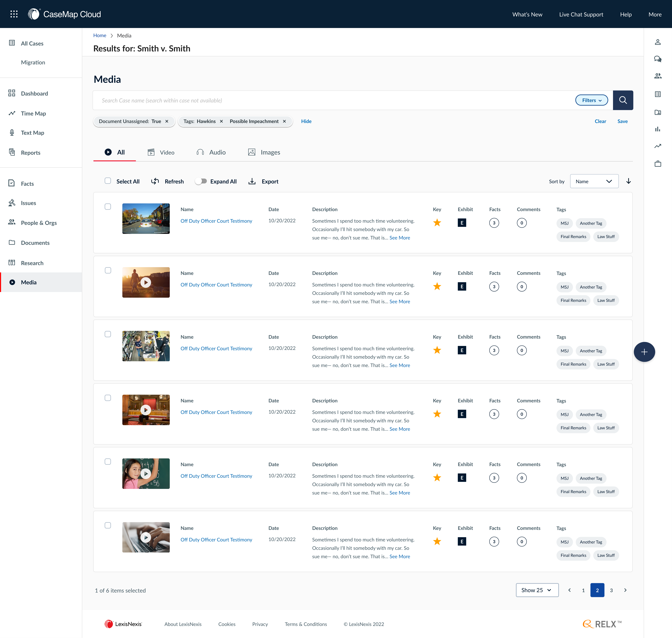Open the shared folder icon in right rail
Image resolution: width=672 pixels, height=638 pixels.
(x=658, y=112)
